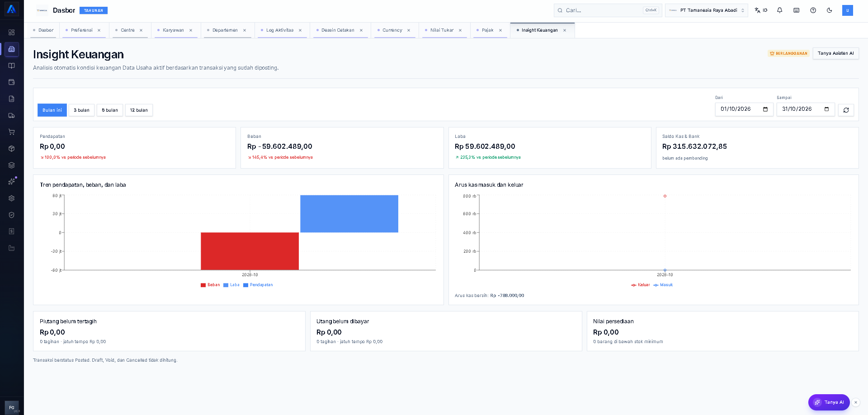Screen dimensions: 868x415
Task: Open the settings gear icon in sidebar
Action: pos(12,198)
